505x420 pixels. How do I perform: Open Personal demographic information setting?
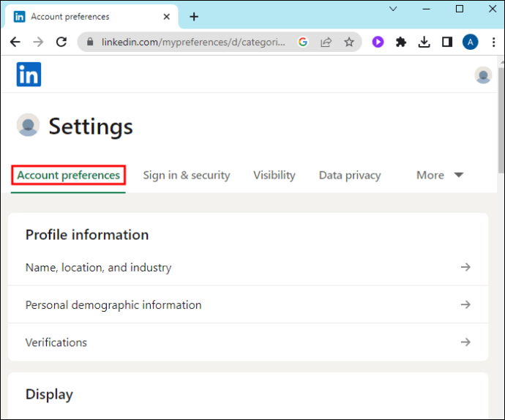coord(248,304)
